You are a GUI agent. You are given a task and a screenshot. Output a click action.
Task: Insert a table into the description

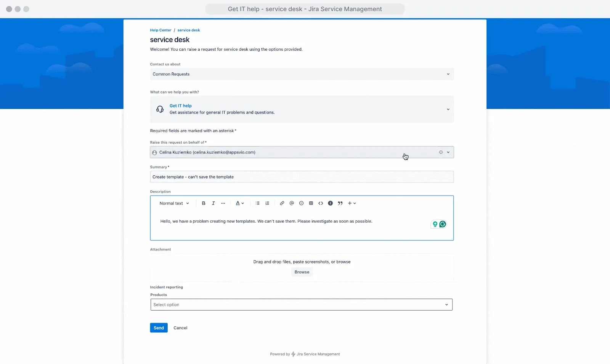click(x=311, y=203)
